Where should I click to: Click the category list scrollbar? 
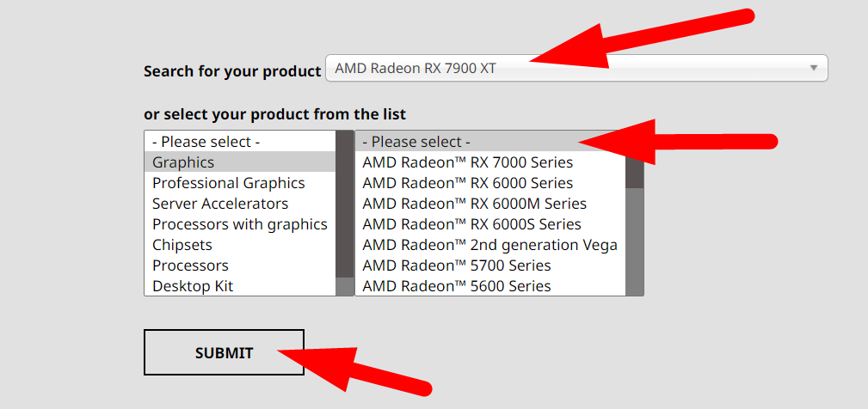pyautogui.click(x=344, y=213)
